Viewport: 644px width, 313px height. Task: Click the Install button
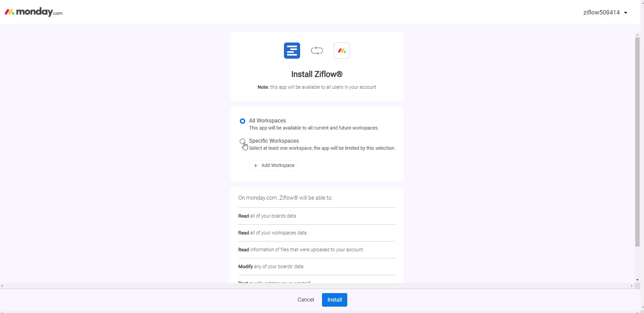(x=334, y=300)
